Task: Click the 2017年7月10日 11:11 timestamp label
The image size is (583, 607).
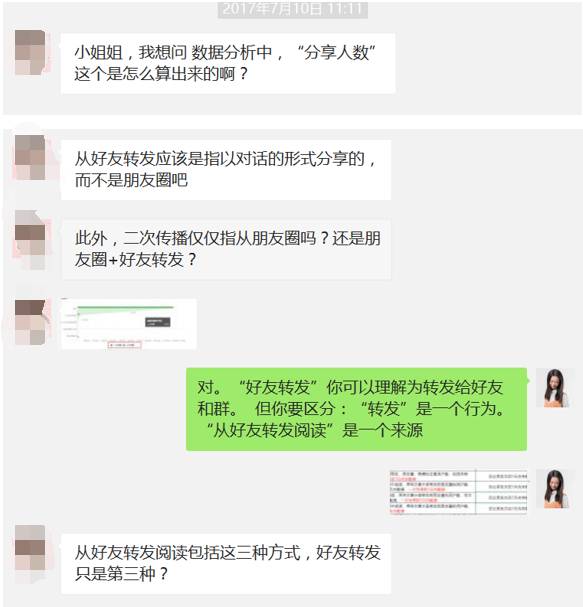Action: 292,9
